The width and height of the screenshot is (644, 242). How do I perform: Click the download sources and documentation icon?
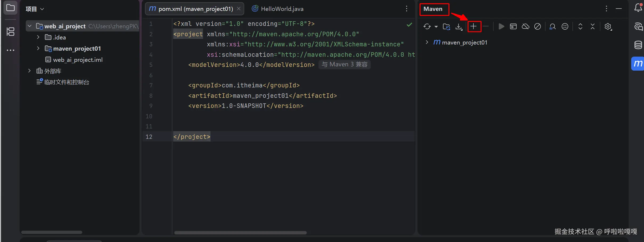459,26
